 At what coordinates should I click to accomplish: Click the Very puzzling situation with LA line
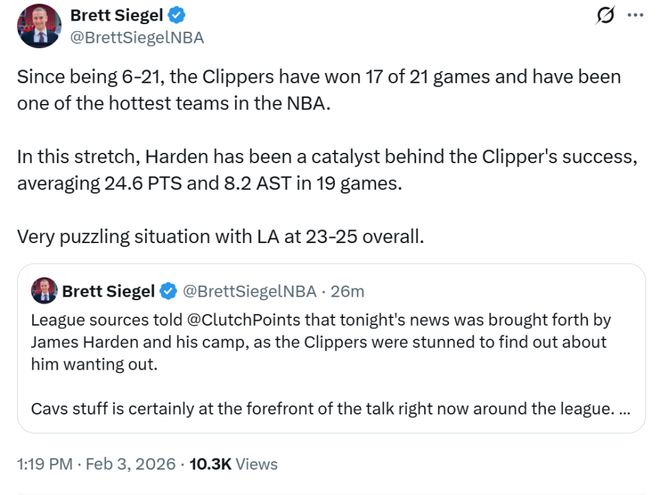pos(220,237)
